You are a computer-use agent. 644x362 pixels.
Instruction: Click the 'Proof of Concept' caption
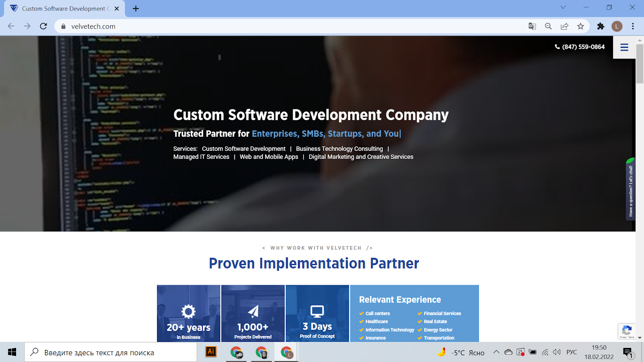[x=317, y=336]
